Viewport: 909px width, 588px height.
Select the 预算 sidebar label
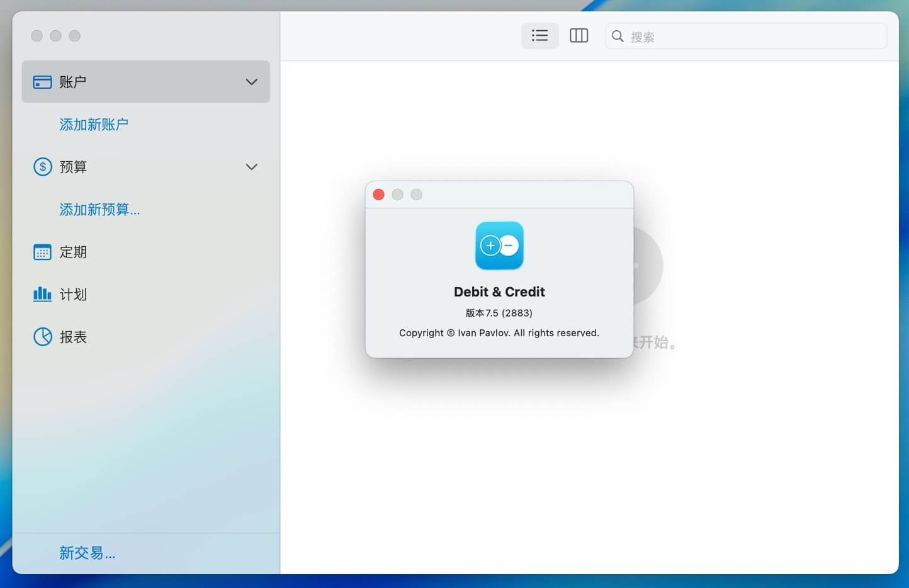pos(73,167)
